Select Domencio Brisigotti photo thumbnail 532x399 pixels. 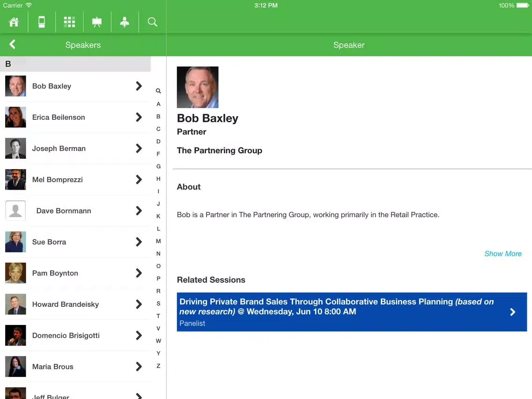(x=15, y=336)
